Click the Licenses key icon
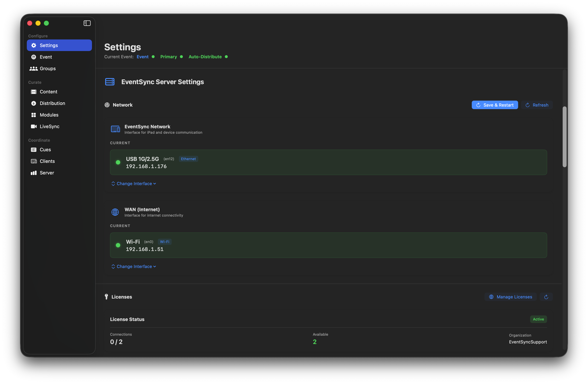The width and height of the screenshot is (588, 384). (x=106, y=297)
